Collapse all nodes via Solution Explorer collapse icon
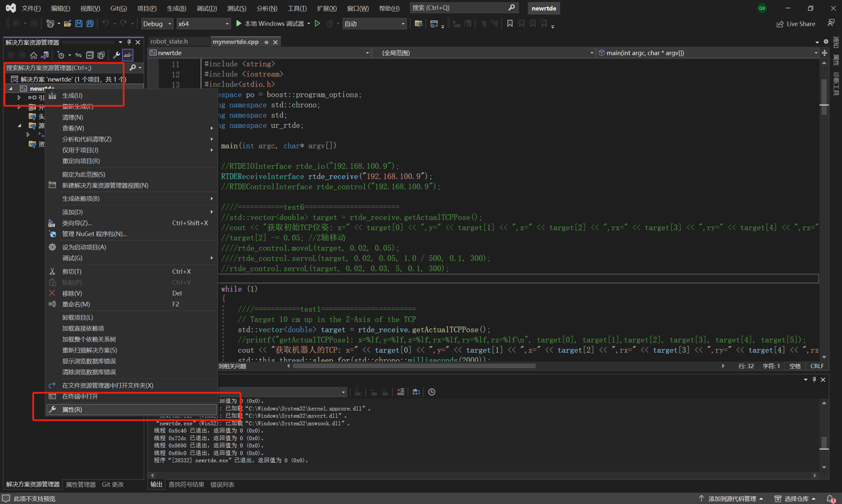Viewport: 842px width, 504px height. (90, 54)
